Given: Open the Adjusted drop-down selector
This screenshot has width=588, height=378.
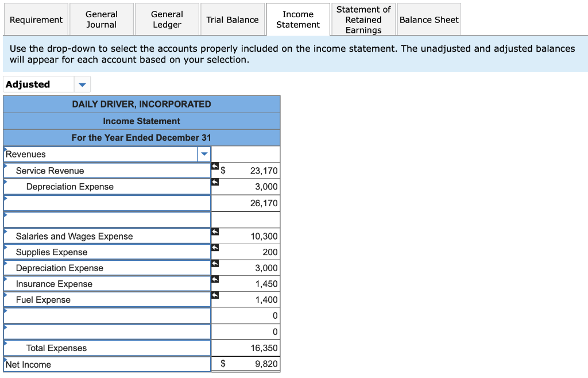Looking at the screenshot, I should [x=47, y=84].
